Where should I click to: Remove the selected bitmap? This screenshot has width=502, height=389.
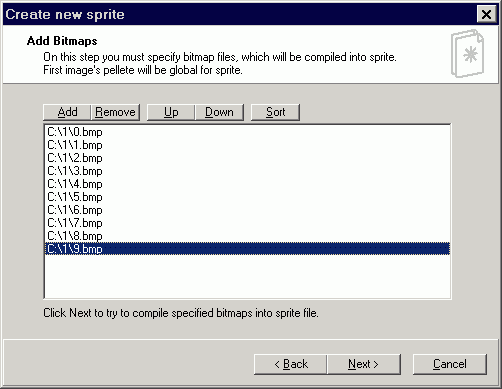click(115, 112)
